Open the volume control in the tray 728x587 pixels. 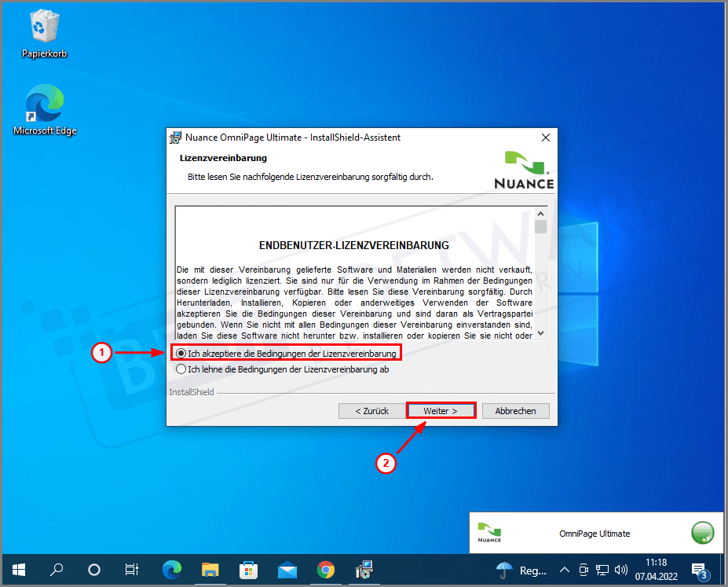point(621,570)
